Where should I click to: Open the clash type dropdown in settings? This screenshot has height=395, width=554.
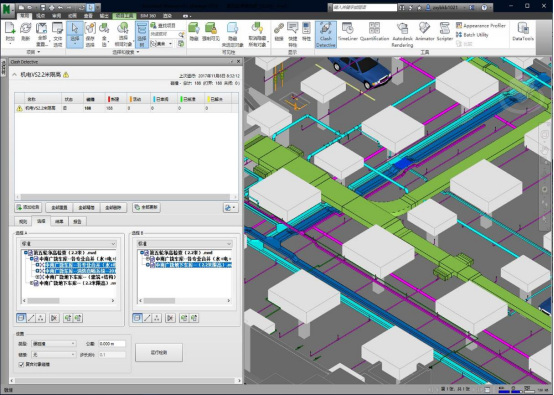54,343
